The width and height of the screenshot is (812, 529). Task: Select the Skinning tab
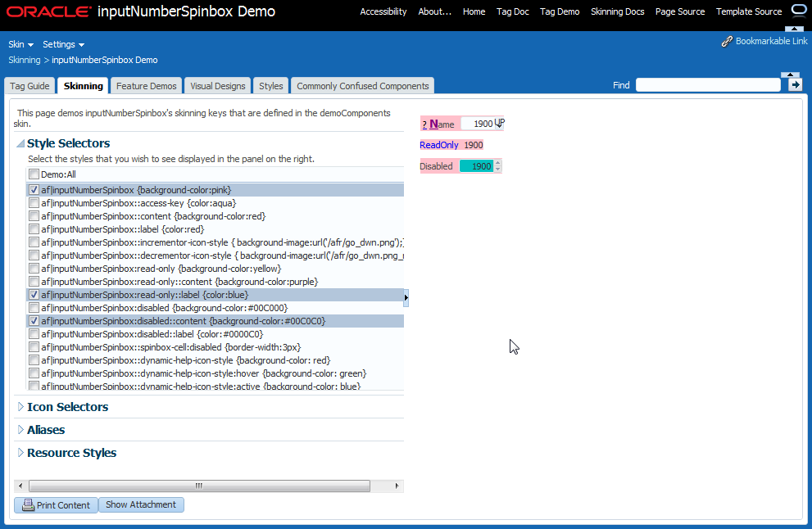(83, 86)
